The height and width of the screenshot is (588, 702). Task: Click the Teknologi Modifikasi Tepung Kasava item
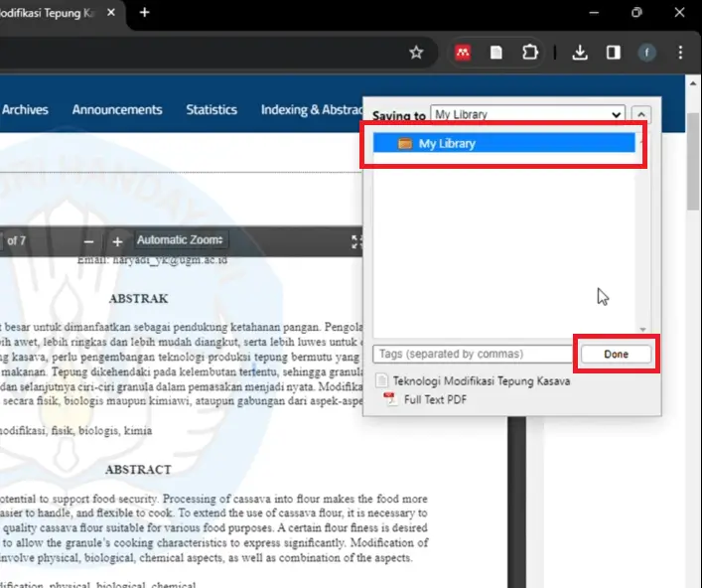pos(474,381)
